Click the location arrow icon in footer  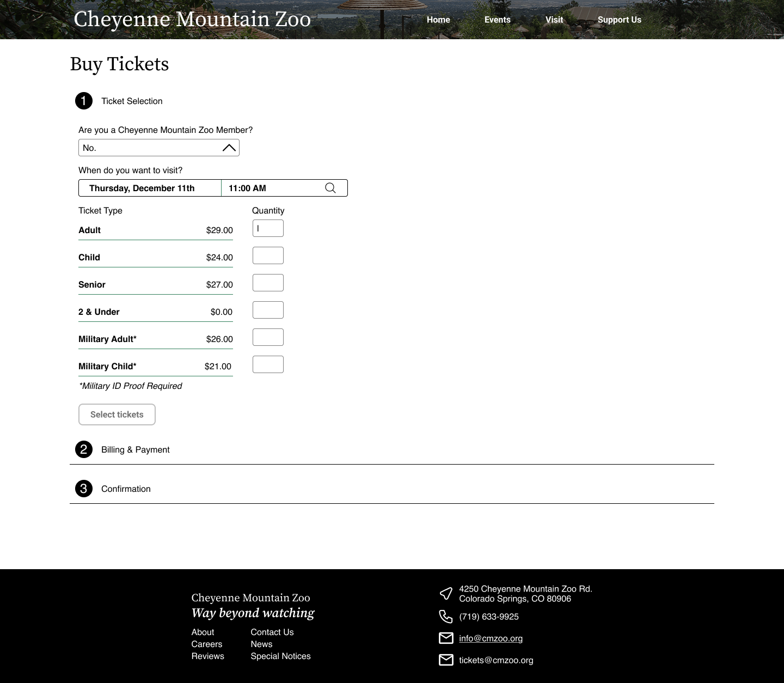point(446,593)
